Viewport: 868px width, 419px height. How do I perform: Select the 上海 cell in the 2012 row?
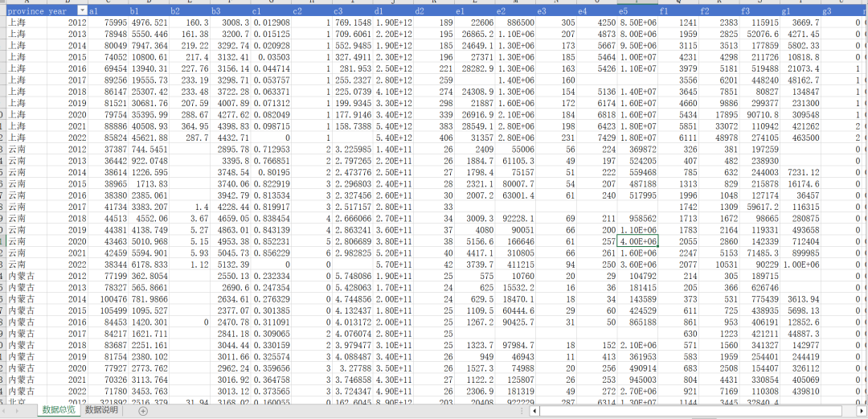click(x=26, y=23)
